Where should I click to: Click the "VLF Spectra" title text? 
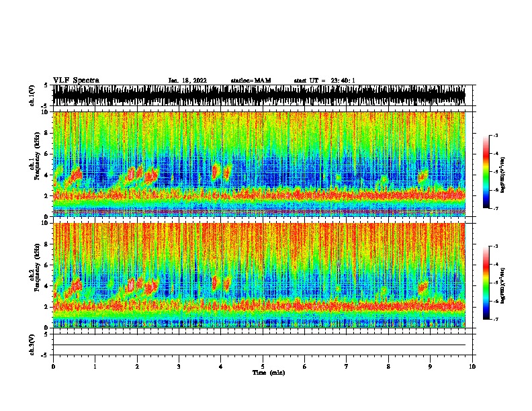click(x=76, y=81)
